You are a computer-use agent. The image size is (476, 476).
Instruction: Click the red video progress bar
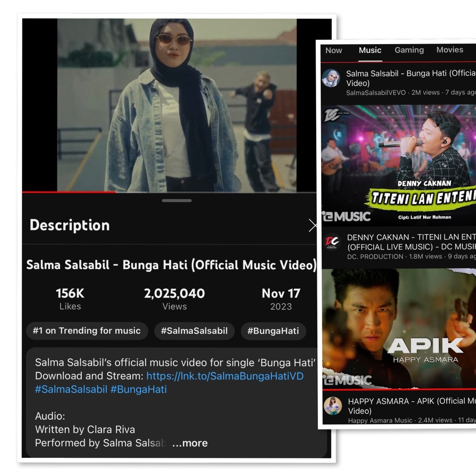[69, 192]
